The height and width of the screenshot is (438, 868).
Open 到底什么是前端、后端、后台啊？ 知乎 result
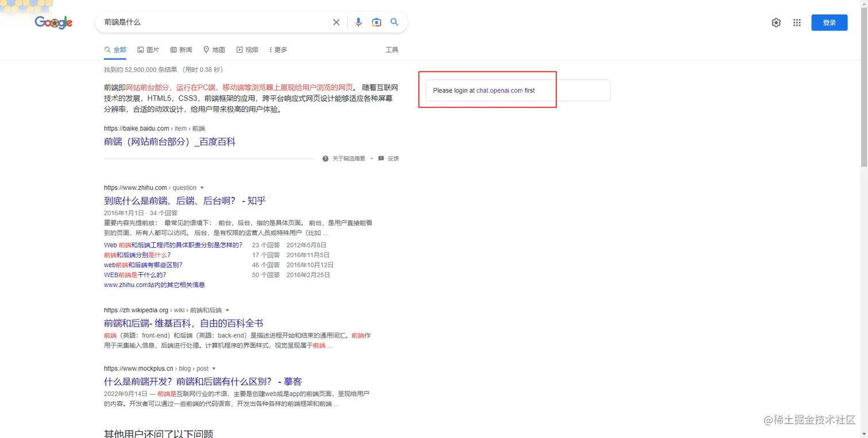[185, 201]
